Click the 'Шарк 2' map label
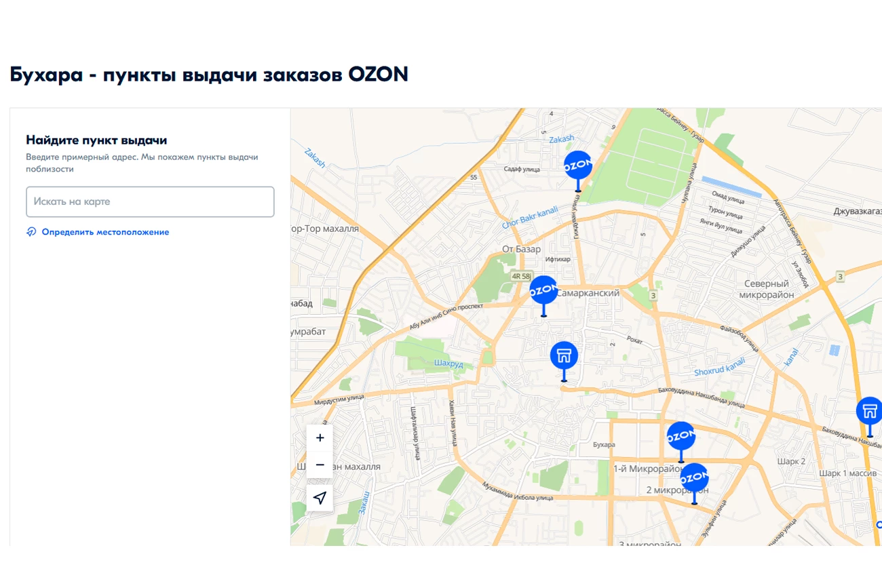This screenshot has height=588, width=882. click(791, 461)
